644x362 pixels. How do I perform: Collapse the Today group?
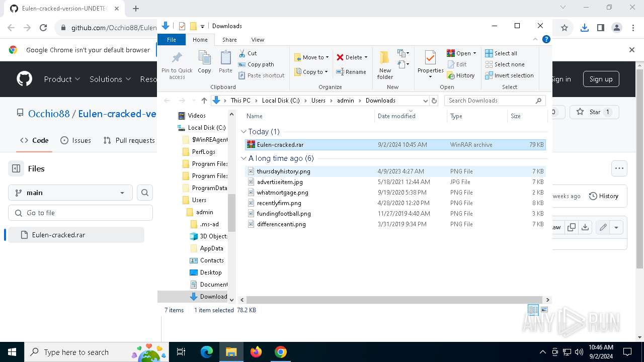244,132
